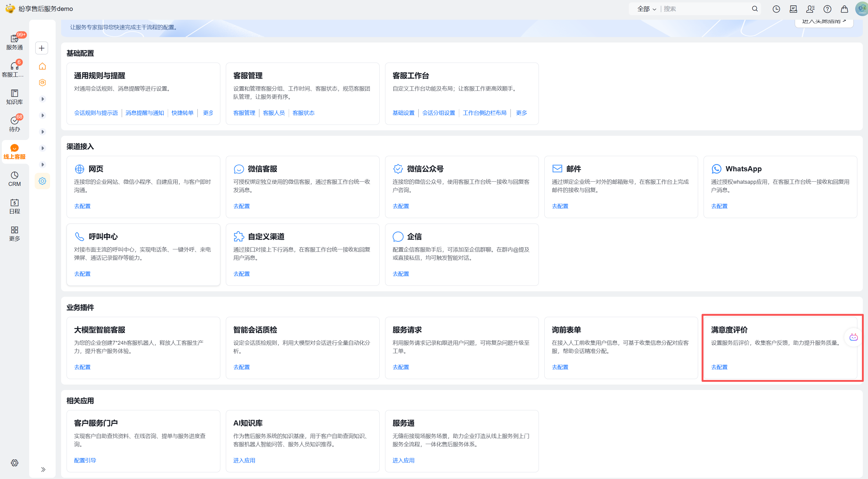
Task: Click the home icon in secondary sidebar
Action: tap(42, 66)
